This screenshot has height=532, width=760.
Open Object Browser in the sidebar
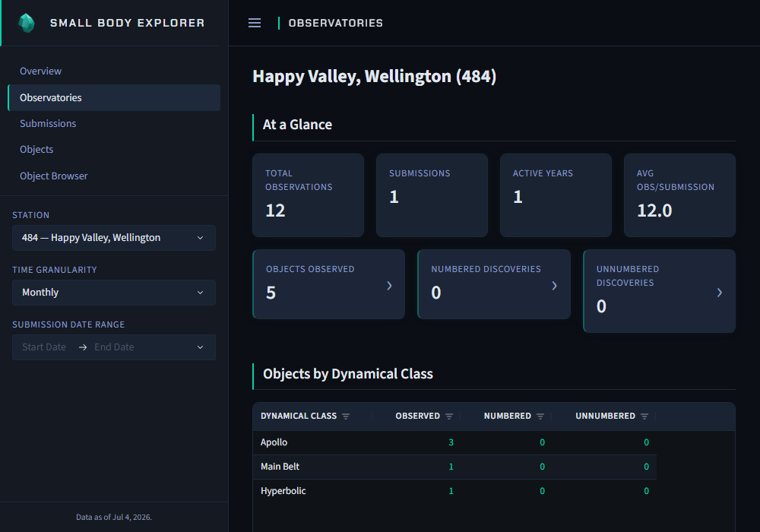click(x=54, y=176)
